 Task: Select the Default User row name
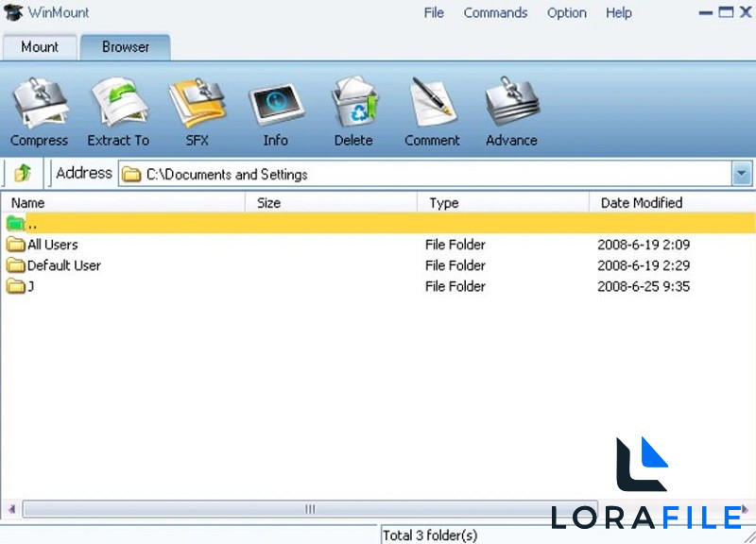click(64, 265)
